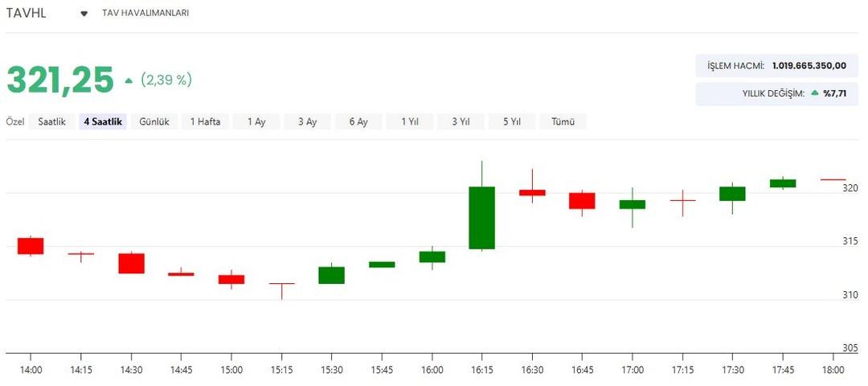Select the 6 Ay period
The image size is (868, 386).
(x=358, y=121)
